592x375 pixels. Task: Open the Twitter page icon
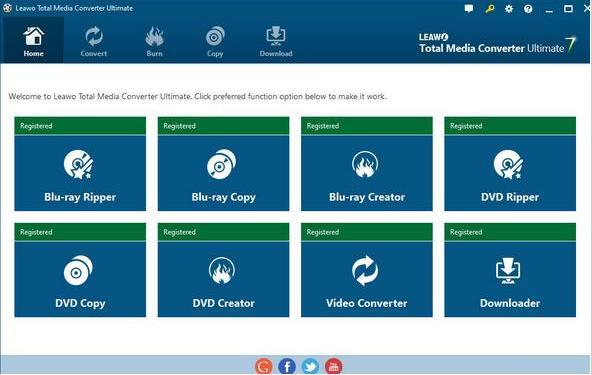(x=310, y=366)
